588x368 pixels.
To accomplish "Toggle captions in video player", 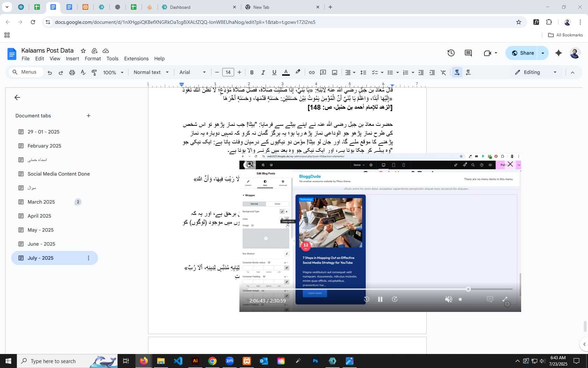I will [x=490, y=299].
